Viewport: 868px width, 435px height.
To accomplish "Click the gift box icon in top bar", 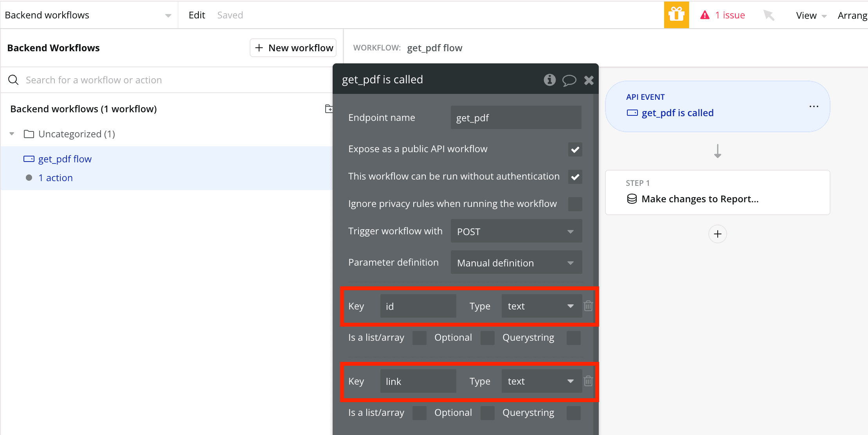I will [676, 15].
